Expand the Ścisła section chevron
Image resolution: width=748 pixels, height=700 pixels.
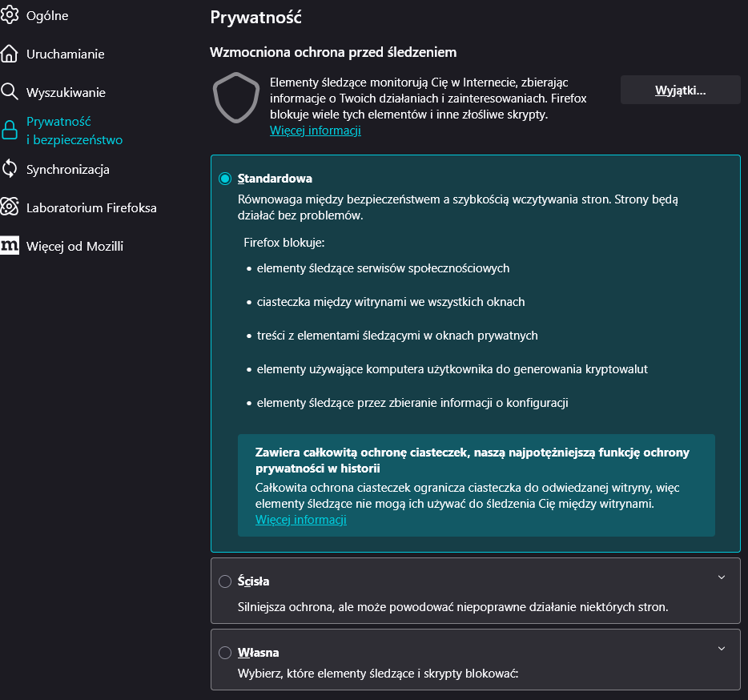coord(721,577)
